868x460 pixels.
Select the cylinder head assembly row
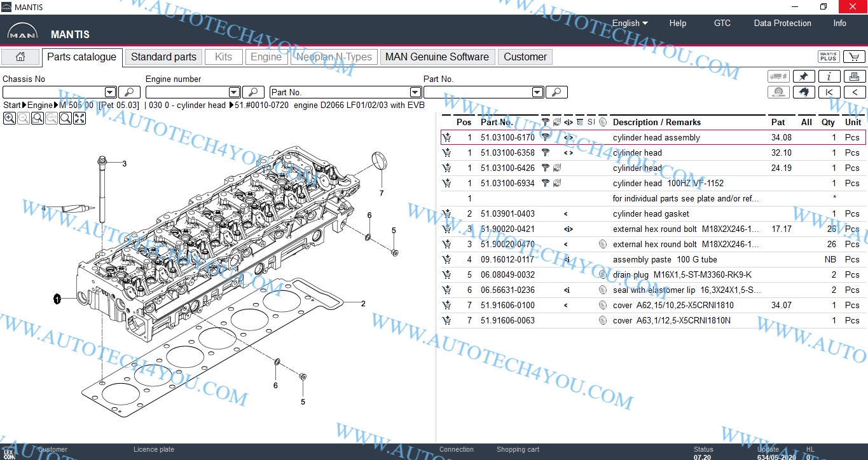click(x=656, y=138)
